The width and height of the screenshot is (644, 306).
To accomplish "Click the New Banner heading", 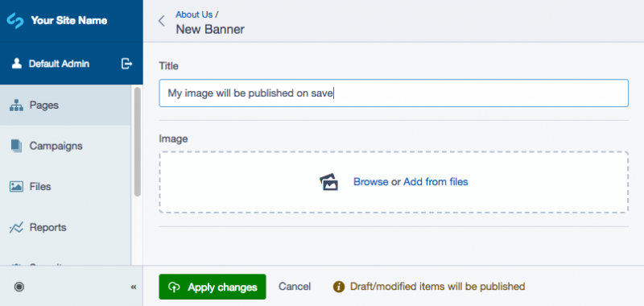I will pos(210,30).
